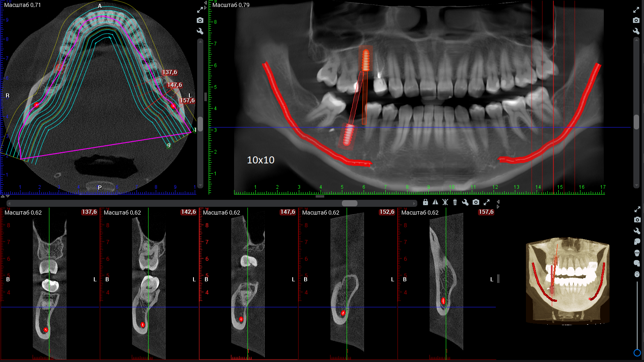Select frontal skull view for 3D model
The image size is (644, 362).
637,253
